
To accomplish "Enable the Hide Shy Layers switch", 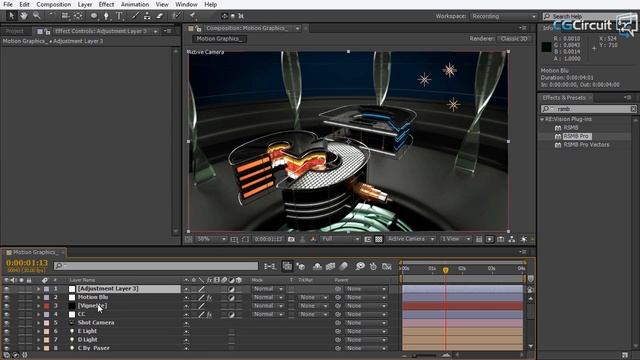I will pos(317,267).
